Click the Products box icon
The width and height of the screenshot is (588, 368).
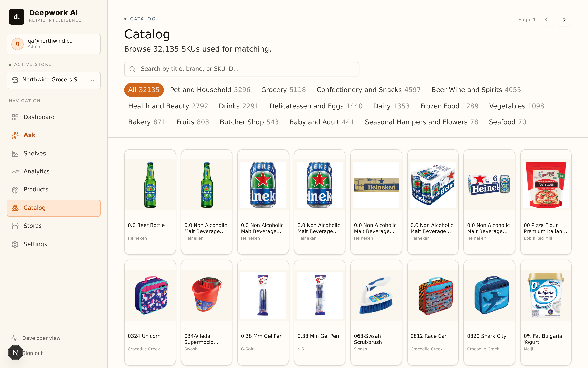click(15, 190)
